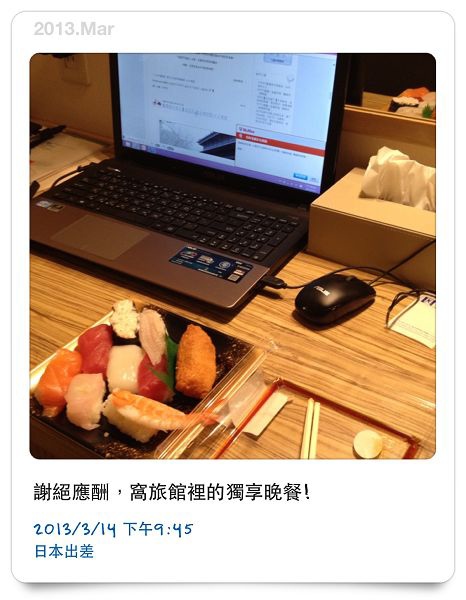Select the 2013/3/14 下午9:45 timestamp
This screenshot has width=466, height=600.
[113, 530]
